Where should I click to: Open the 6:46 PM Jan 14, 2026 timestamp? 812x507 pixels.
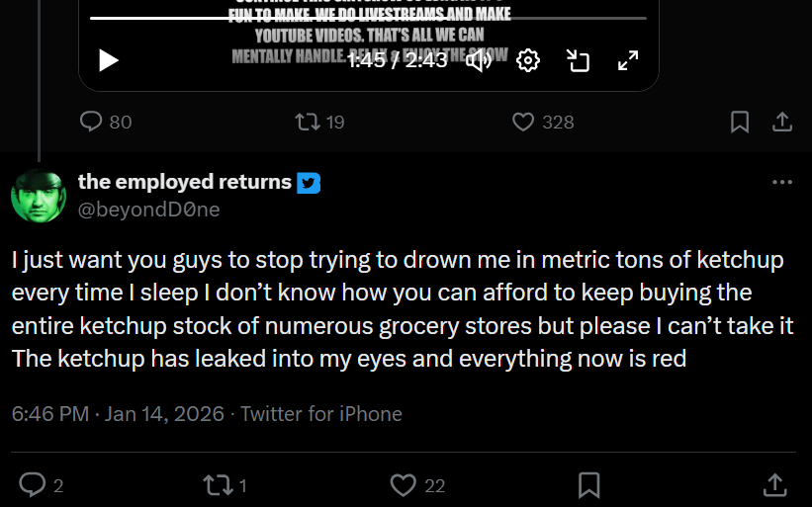118,414
